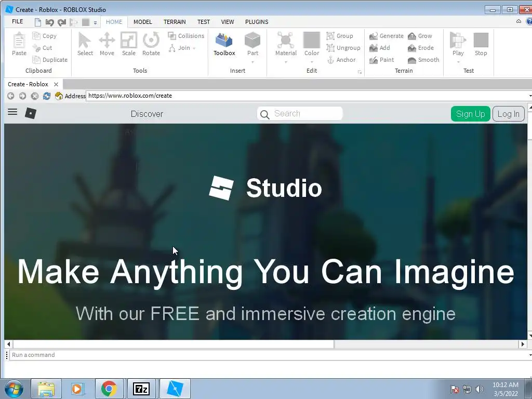Click the Stop test button
The width and height of the screenshot is (532, 399).
click(481, 44)
